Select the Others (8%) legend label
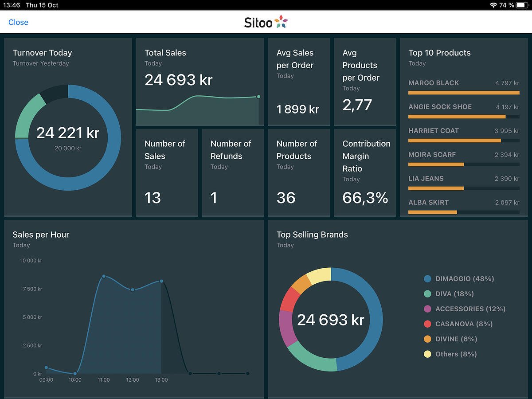Screen dimensions: 532x399 tap(456, 354)
